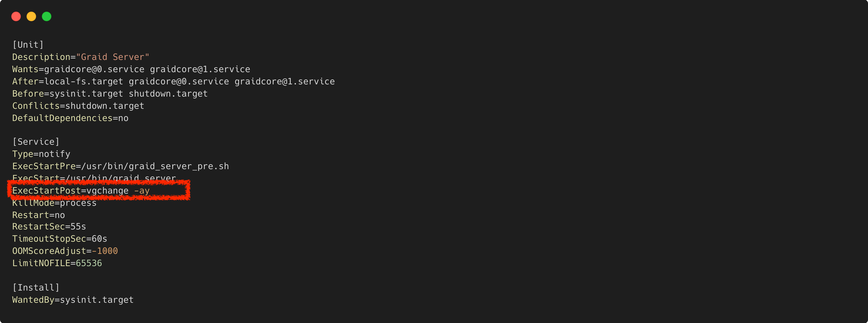
Task: Click the highlighted ExecStartPost=vgchange -ay line
Action: tap(81, 191)
